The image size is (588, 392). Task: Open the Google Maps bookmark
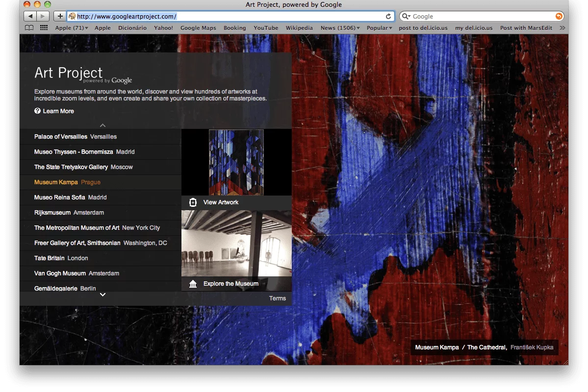(x=198, y=28)
